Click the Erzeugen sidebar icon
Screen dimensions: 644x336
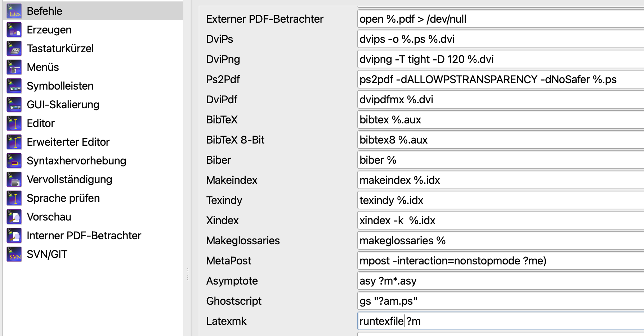(14, 30)
